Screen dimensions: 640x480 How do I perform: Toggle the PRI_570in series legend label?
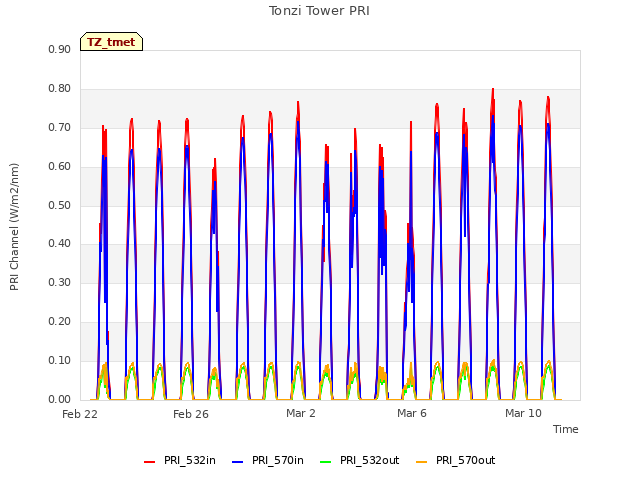(x=278, y=460)
